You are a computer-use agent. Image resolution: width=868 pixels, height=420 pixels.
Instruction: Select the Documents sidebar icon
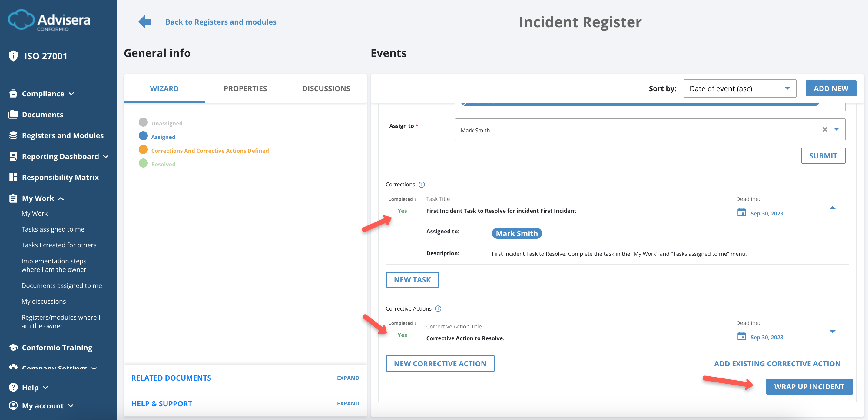(x=13, y=114)
